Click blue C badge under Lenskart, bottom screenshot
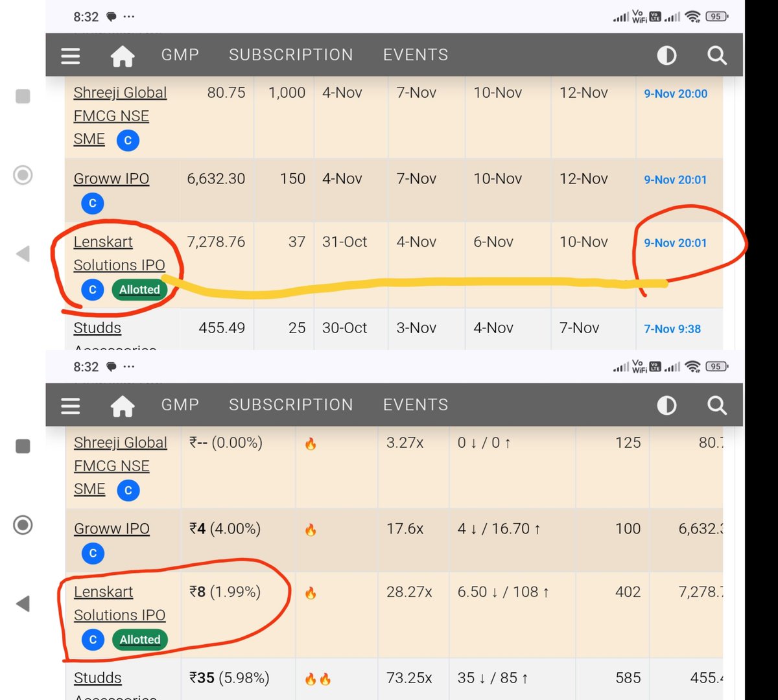This screenshot has height=700, width=778. (x=93, y=640)
